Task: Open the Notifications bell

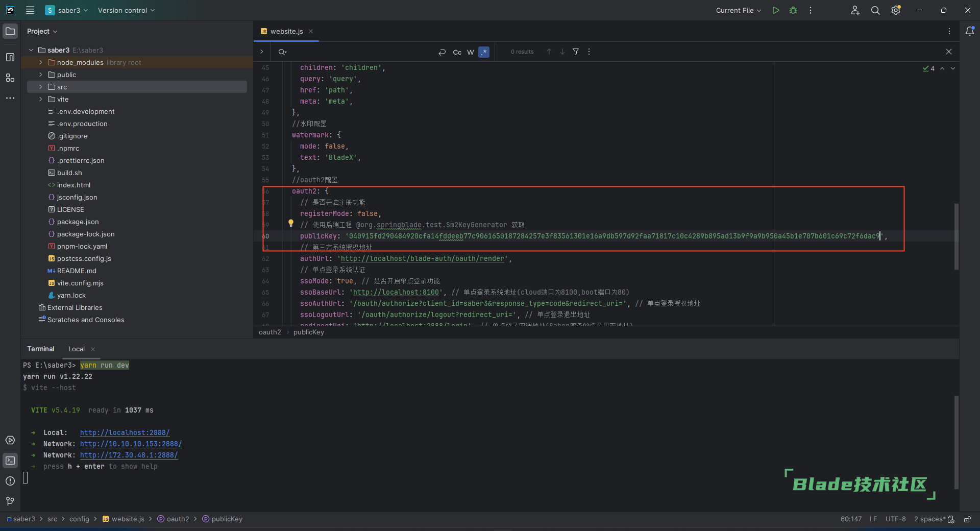Action: coord(970,31)
